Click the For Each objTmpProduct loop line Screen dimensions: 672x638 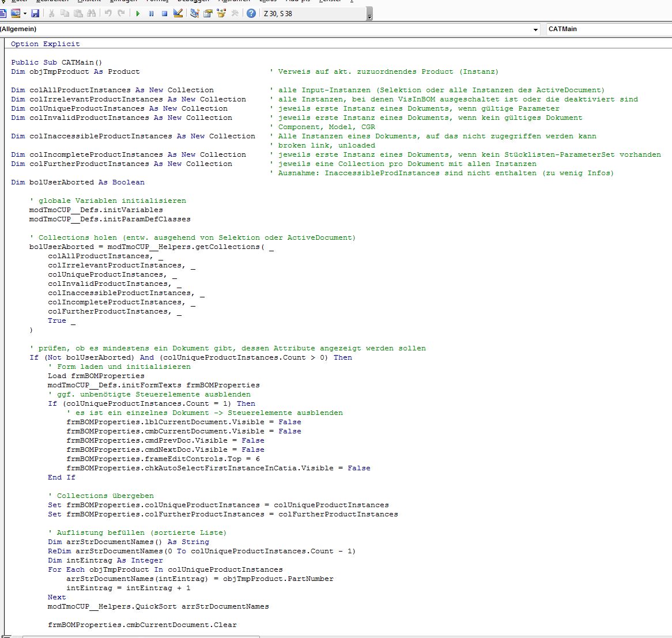click(165, 569)
